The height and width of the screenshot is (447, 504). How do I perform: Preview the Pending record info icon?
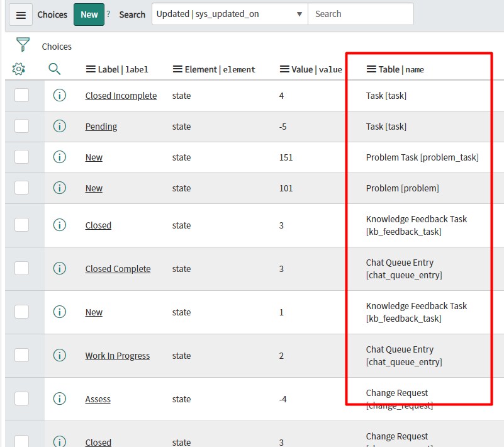60,127
